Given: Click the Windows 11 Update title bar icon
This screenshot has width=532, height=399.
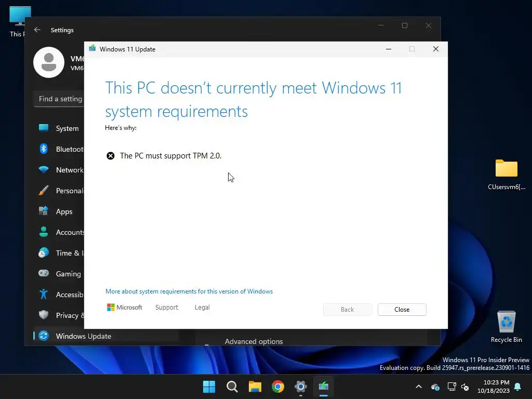Looking at the screenshot, I should point(92,48).
